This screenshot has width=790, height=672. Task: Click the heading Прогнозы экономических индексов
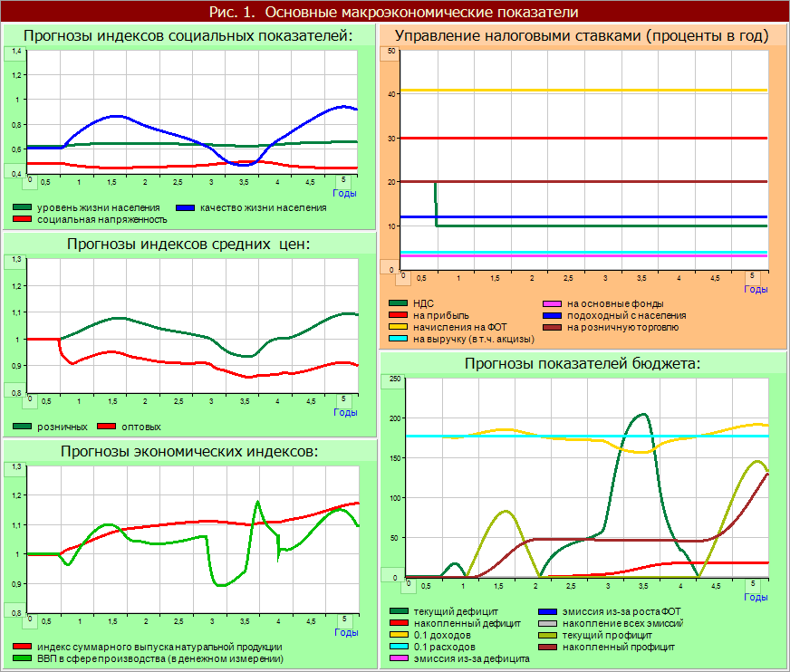coord(189,451)
